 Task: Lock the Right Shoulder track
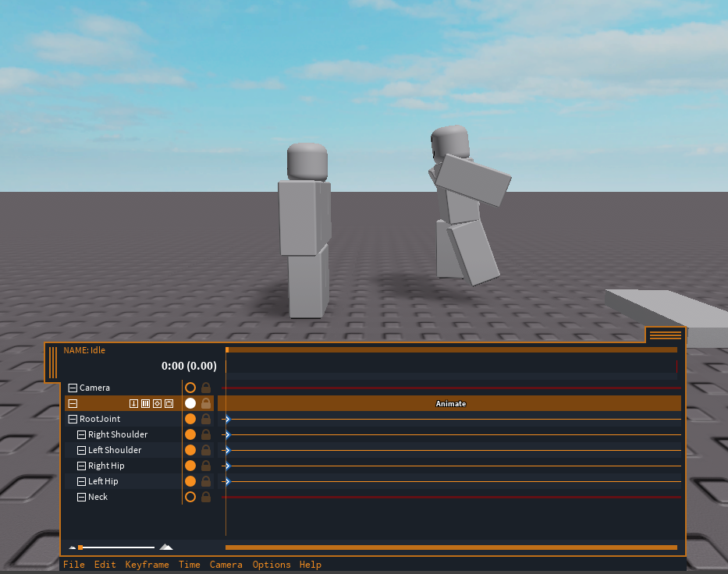[x=206, y=434]
